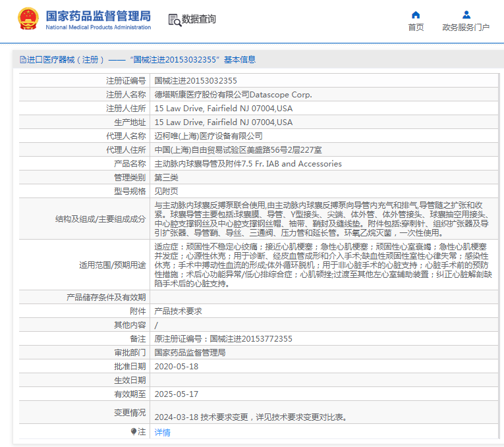Click slash value in 其他内容 row
The height and width of the screenshot is (447, 504).
[x=156, y=325]
